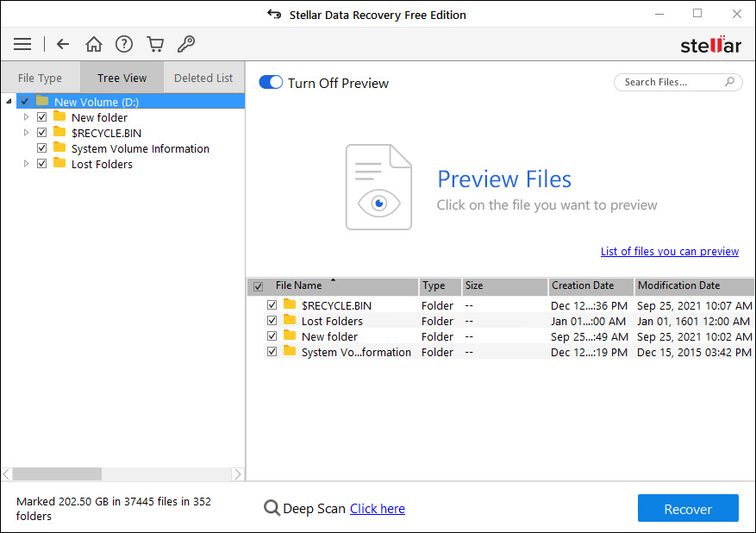Click tree panel scrollbar left arrow

[7, 474]
